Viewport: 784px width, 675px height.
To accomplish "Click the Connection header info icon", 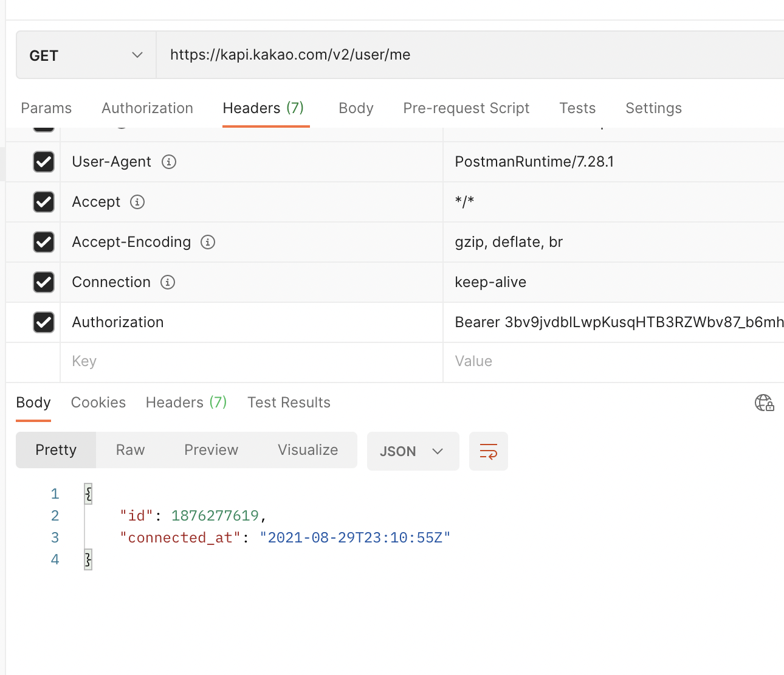I will pos(167,282).
